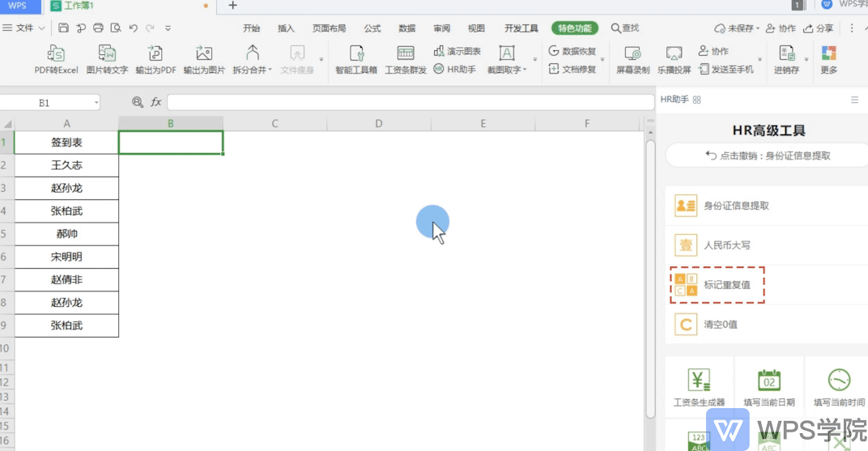Click the 数据恢复 tool
Screen dimensions: 868x451
tap(572, 51)
